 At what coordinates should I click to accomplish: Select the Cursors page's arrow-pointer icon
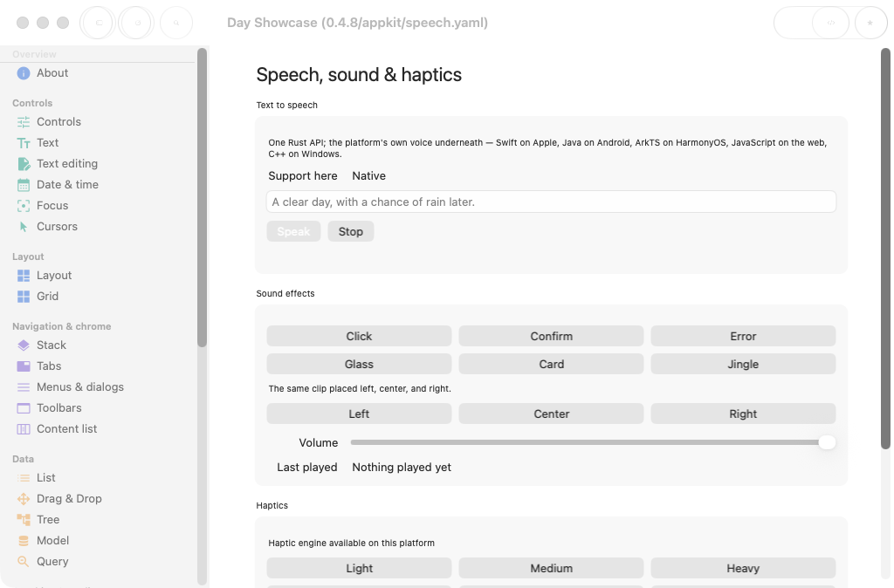24,227
